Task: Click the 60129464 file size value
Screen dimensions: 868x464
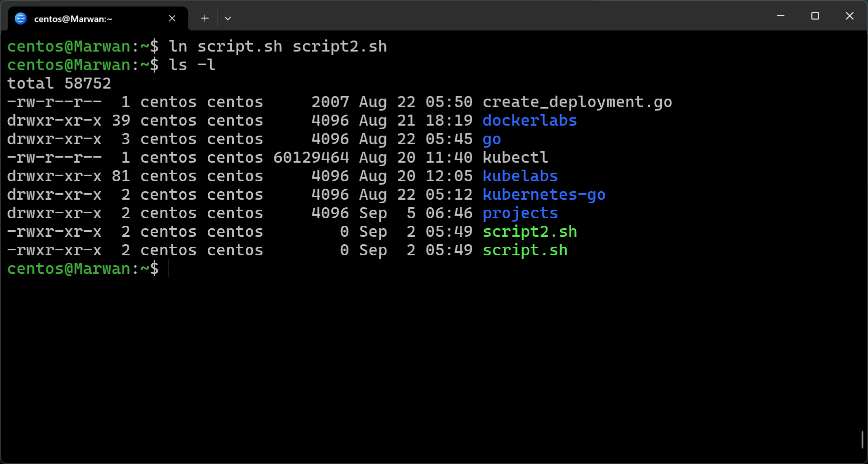Action: point(311,158)
